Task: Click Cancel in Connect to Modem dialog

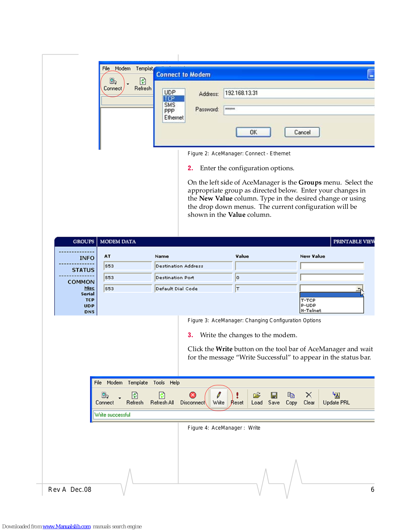Action: pyautogui.click(x=302, y=132)
